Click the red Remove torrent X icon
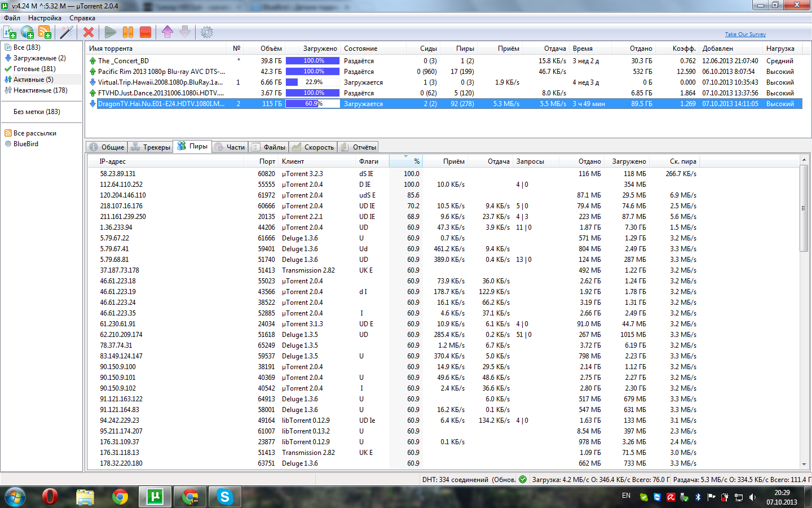 89,32
